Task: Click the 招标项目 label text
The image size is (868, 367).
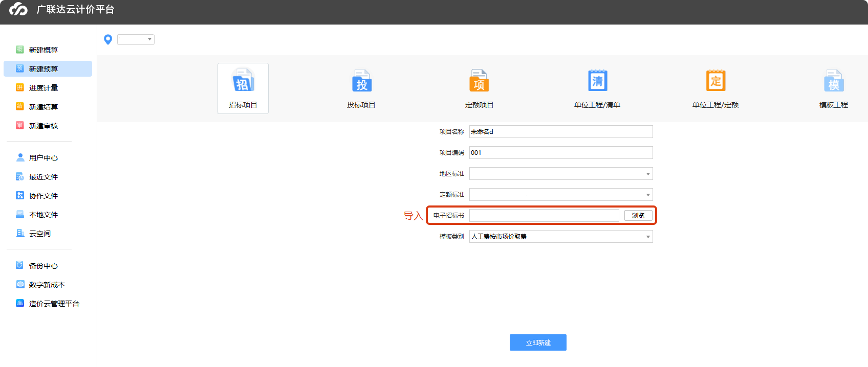Action: pyautogui.click(x=243, y=105)
